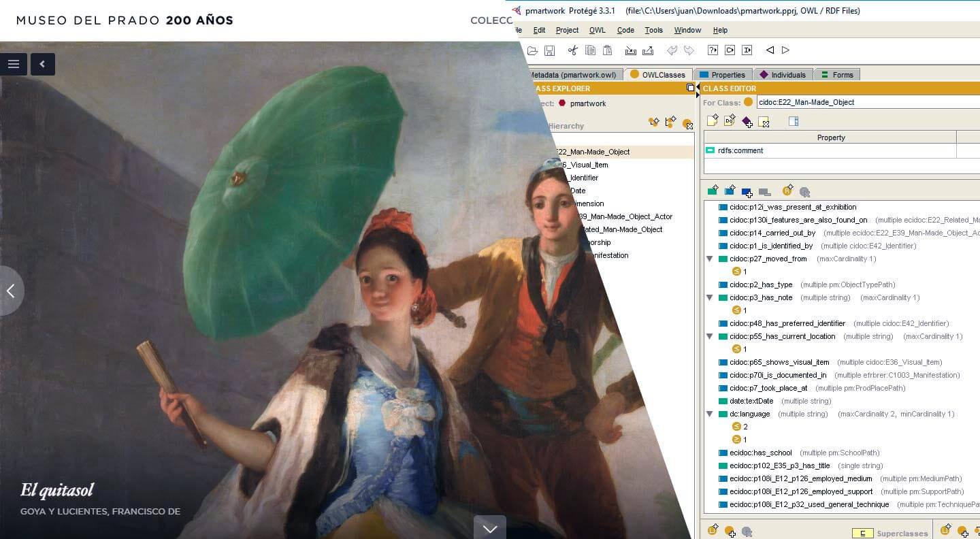This screenshot has width=980, height=539.
Task: Click the down chevron below the painting
Action: [490, 527]
